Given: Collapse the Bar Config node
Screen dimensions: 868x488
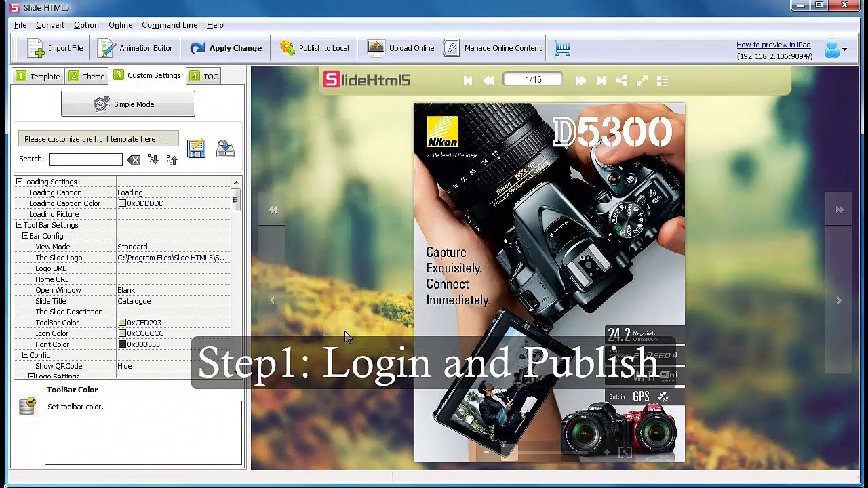Looking at the screenshot, I should point(25,236).
